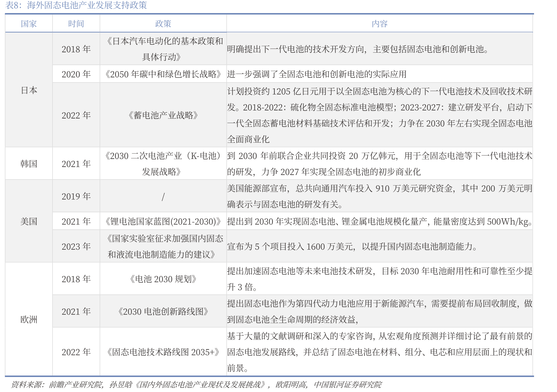Click 2022 年 in the 日本 rows

pyautogui.click(x=76, y=115)
